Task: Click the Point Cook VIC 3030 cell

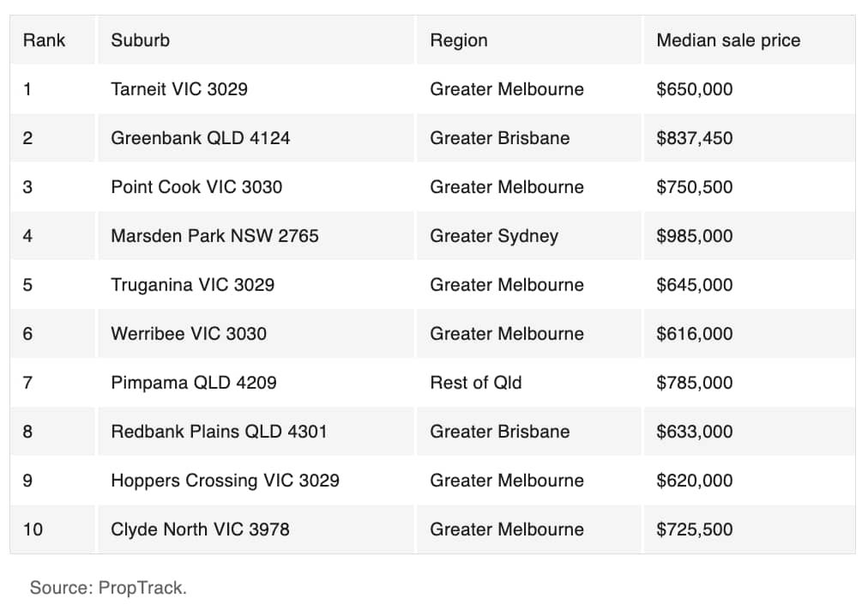Action: [256, 187]
